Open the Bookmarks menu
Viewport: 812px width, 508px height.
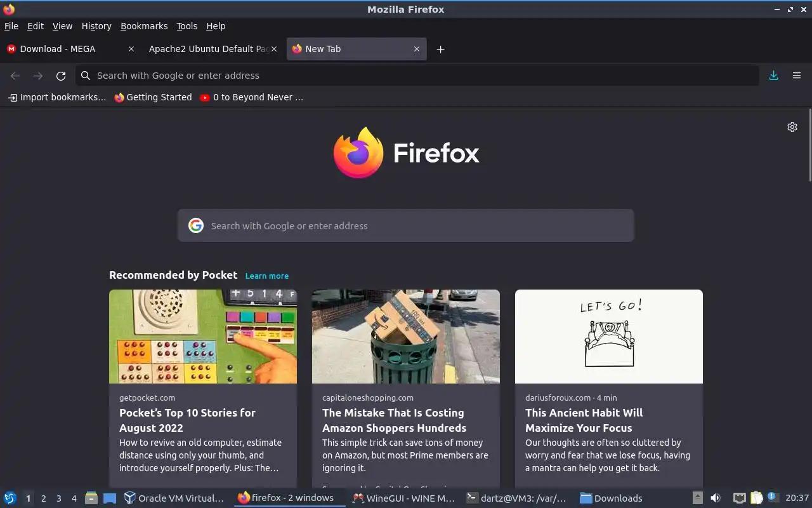pos(144,26)
